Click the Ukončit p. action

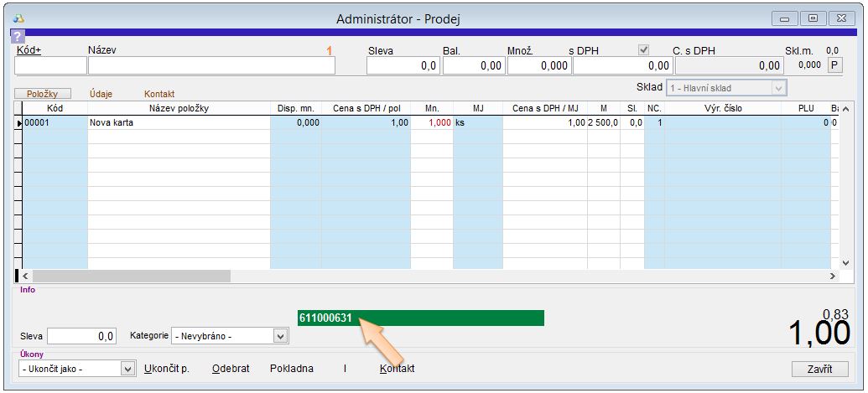(x=167, y=369)
